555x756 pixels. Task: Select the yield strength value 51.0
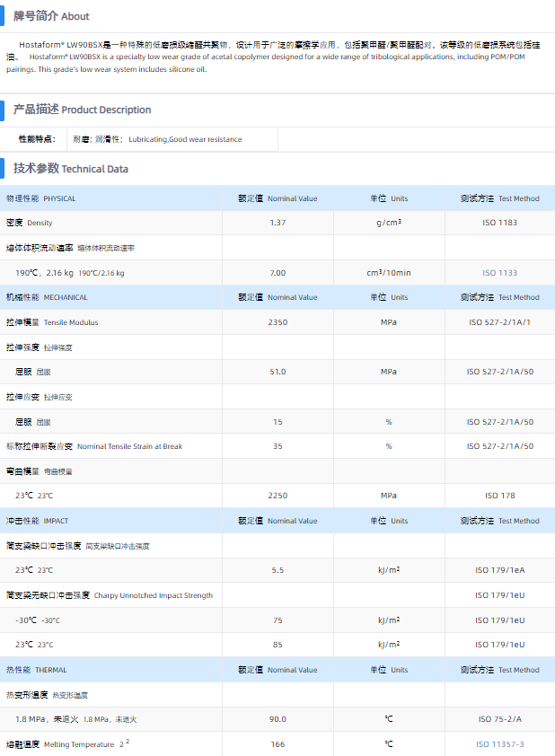click(x=277, y=372)
